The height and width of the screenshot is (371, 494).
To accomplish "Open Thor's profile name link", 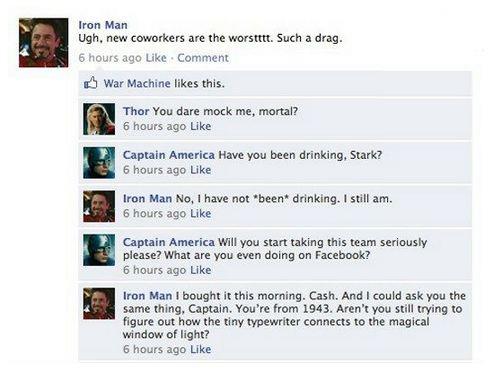I will [x=136, y=111].
